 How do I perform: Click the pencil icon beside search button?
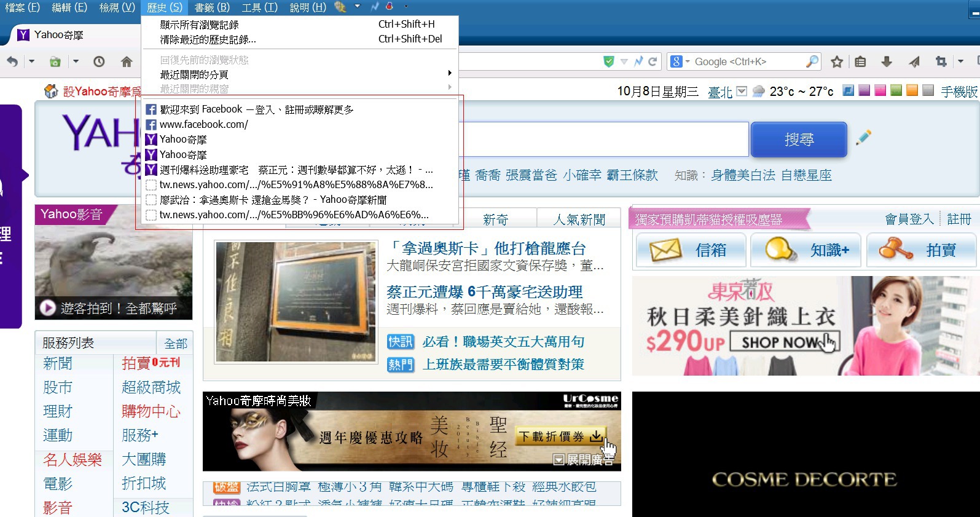(x=863, y=137)
